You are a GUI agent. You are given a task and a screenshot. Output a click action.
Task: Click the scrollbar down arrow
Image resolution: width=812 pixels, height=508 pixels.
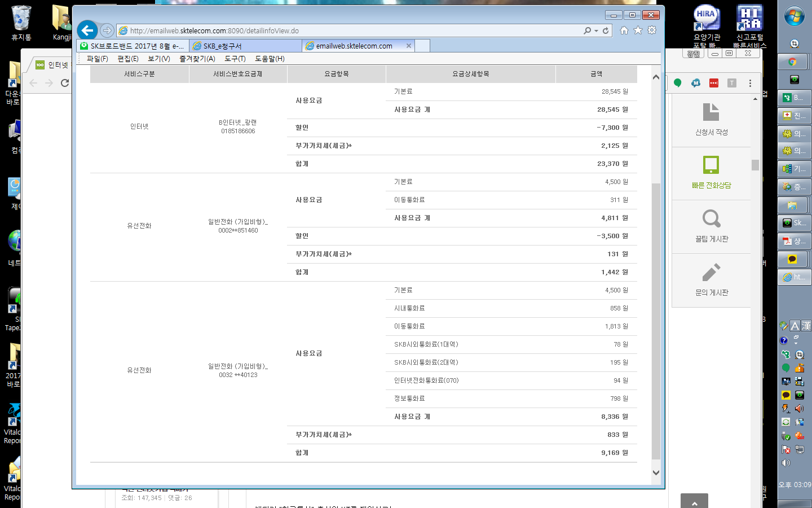pos(655,473)
